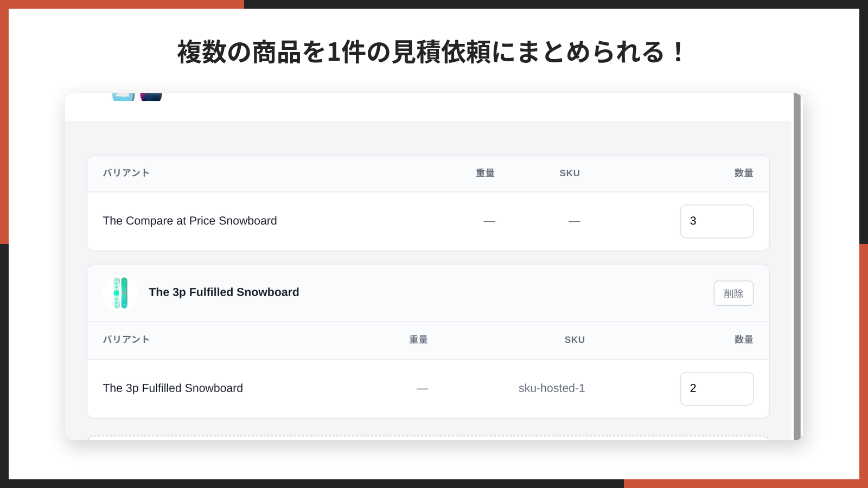Click quantity field for The 3p Fulfilled Snowboard

tap(717, 389)
